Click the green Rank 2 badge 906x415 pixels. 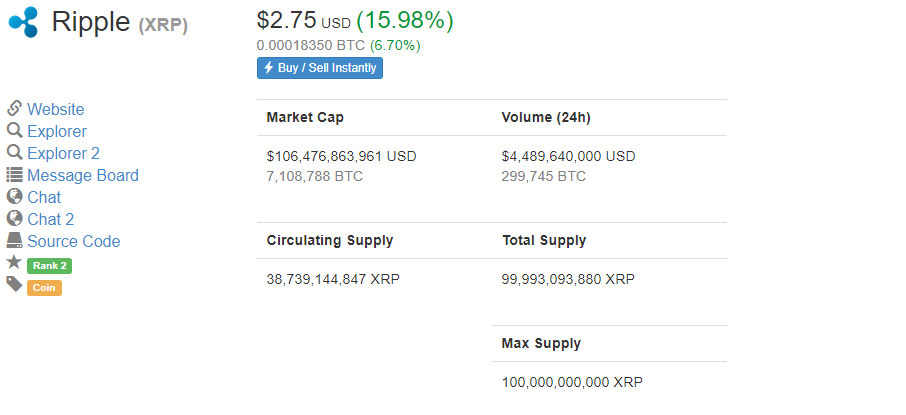pos(50,266)
